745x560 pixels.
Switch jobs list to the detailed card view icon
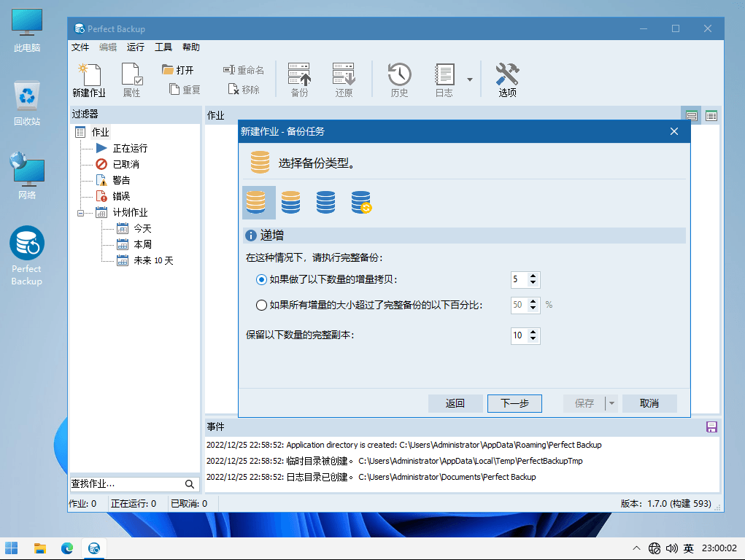[x=692, y=115]
